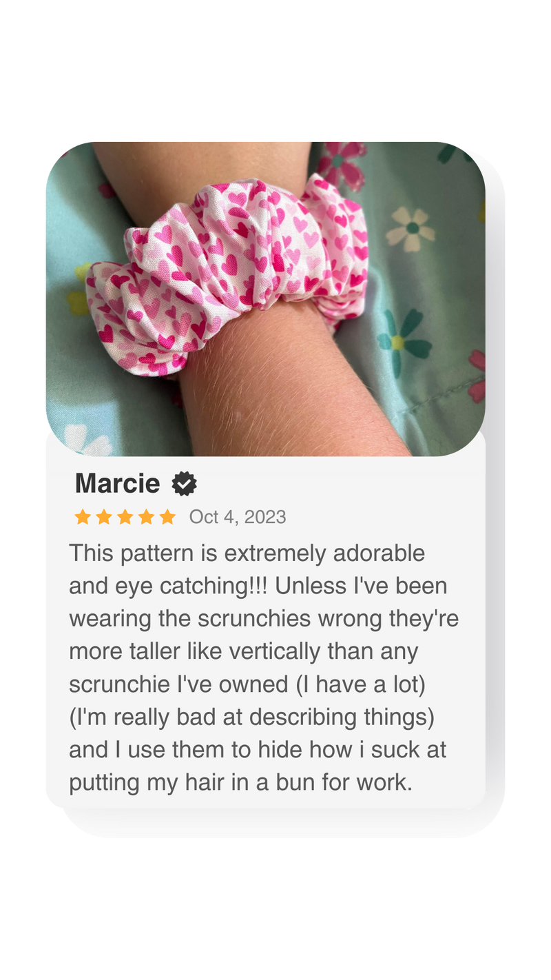The image size is (551, 980).
Task: Select the fourth rating star
Action: click(x=147, y=517)
